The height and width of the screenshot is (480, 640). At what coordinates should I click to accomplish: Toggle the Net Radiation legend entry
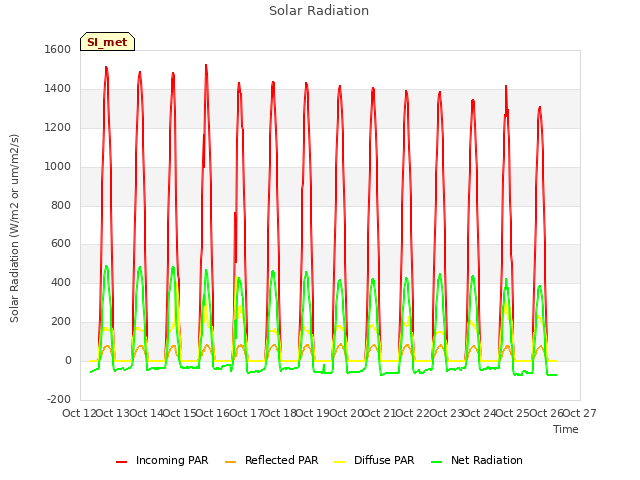pyautogui.click(x=477, y=460)
